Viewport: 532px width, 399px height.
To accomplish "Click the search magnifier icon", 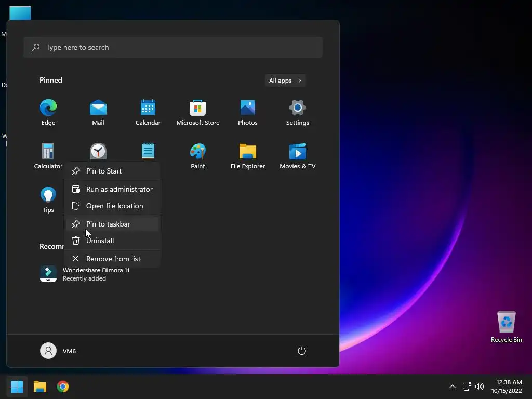I will point(36,47).
